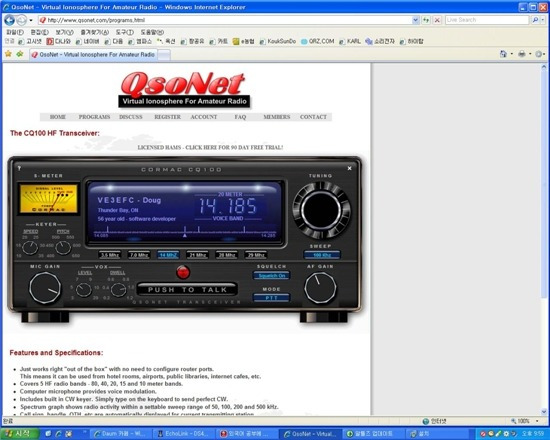The height and width of the screenshot is (440, 550).
Task: Open the 네이버 bookmark in links bar
Action: point(87,41)
